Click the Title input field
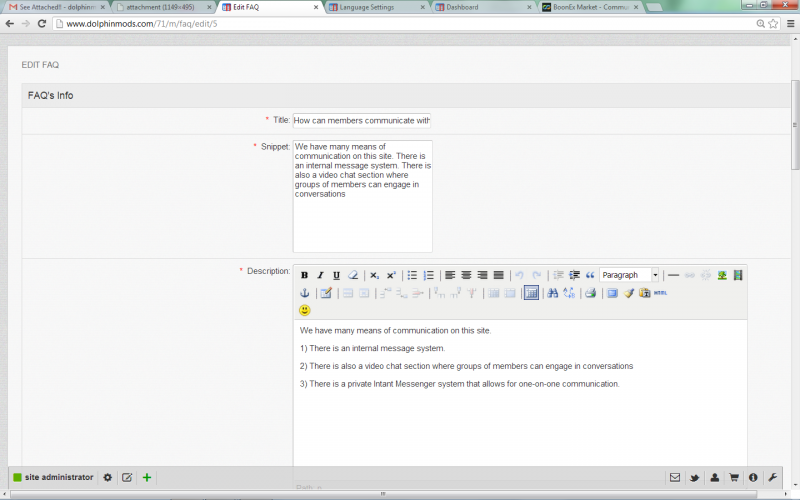 coord(362,120)
